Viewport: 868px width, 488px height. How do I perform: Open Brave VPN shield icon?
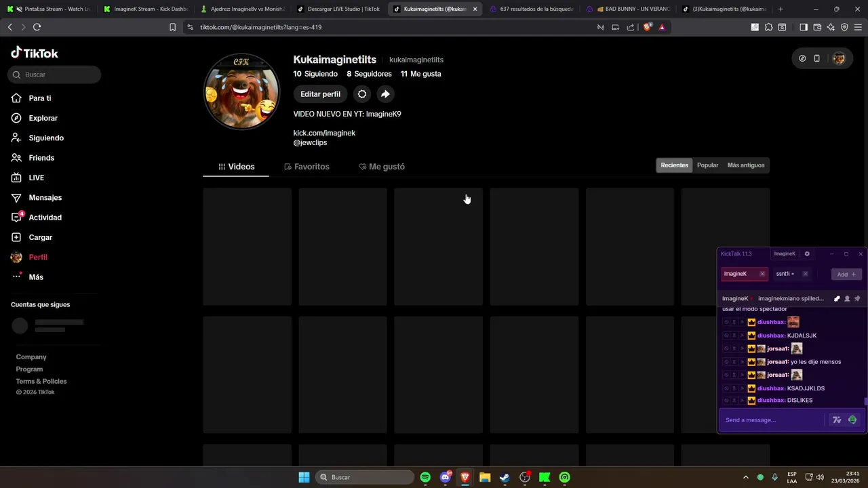(844, 27)
